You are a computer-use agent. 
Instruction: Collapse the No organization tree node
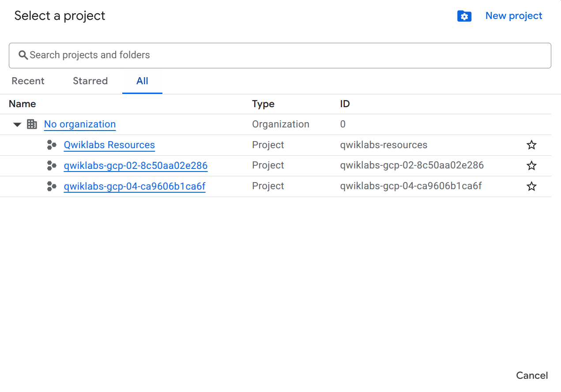tap(17, 125)
